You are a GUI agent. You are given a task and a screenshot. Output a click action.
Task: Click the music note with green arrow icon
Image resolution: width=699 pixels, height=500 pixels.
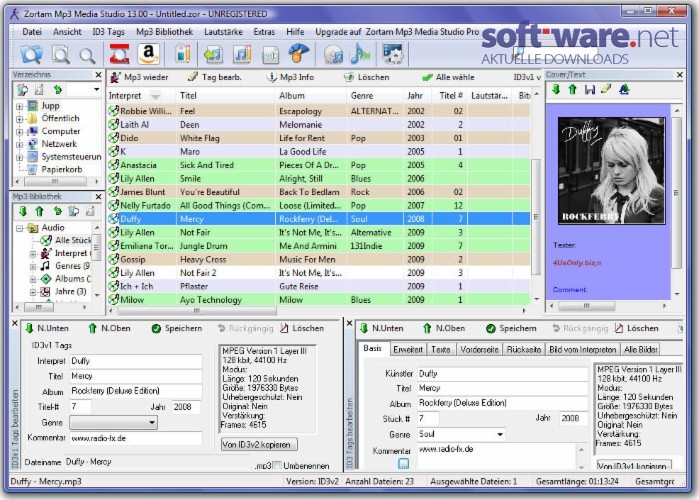pos(213,55)
